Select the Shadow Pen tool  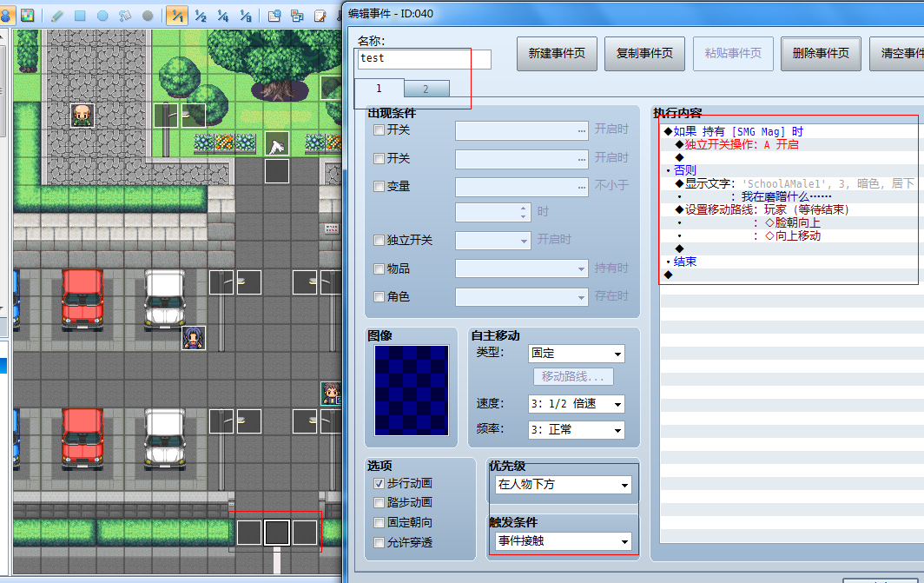point(148,16)
